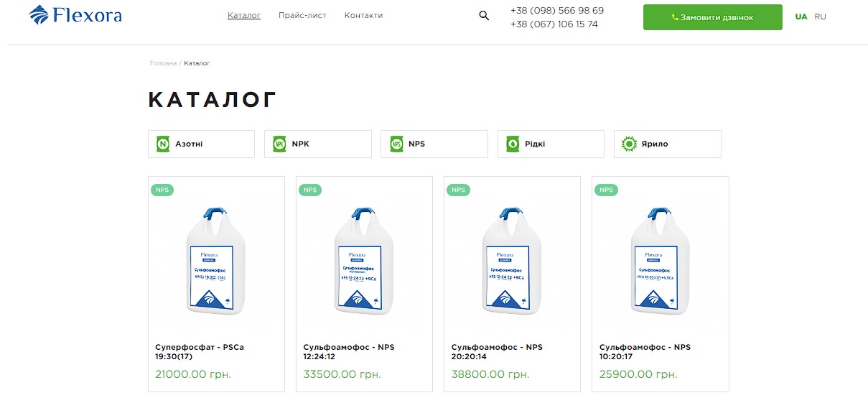Click the 33500.00 грн. price
The width and height of the screenshot is (868, 398).
[342, 374]
